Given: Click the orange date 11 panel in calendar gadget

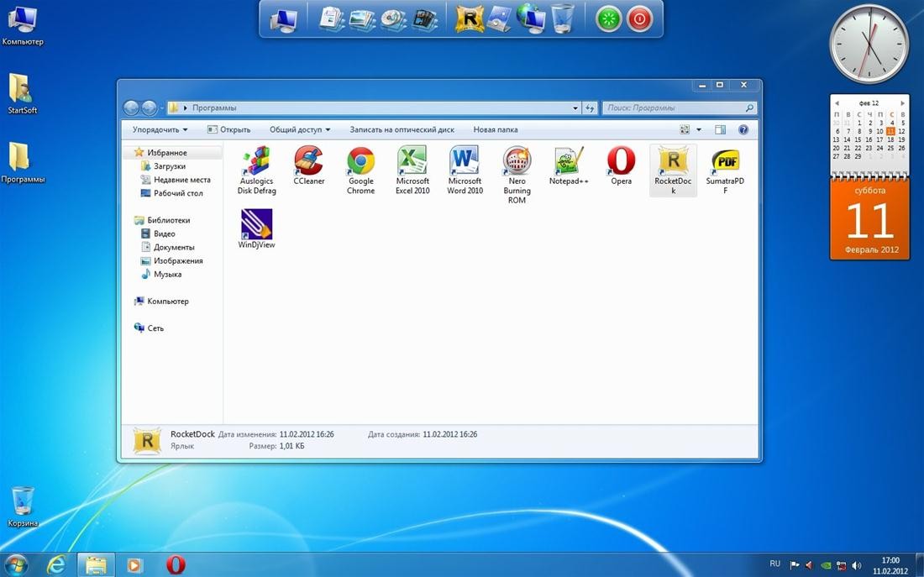Looking at the screenshot, I should (x=869, y=219).
